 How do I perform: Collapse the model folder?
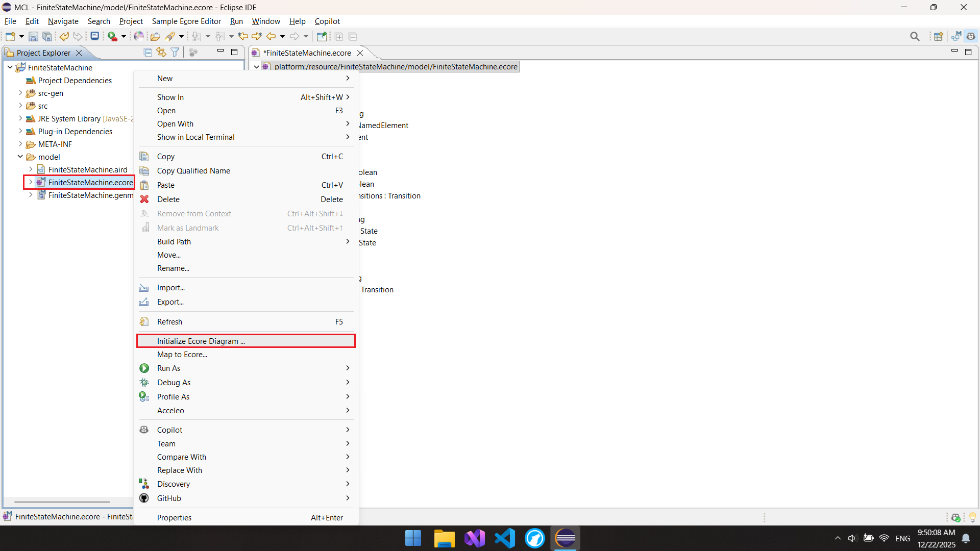coord(20,157)
